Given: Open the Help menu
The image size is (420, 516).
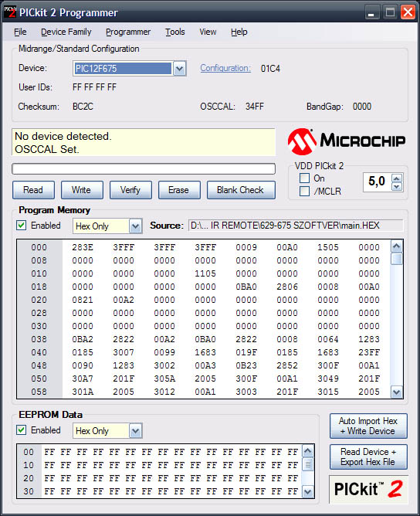Looking at the screenshot, I should click(239, 32).
